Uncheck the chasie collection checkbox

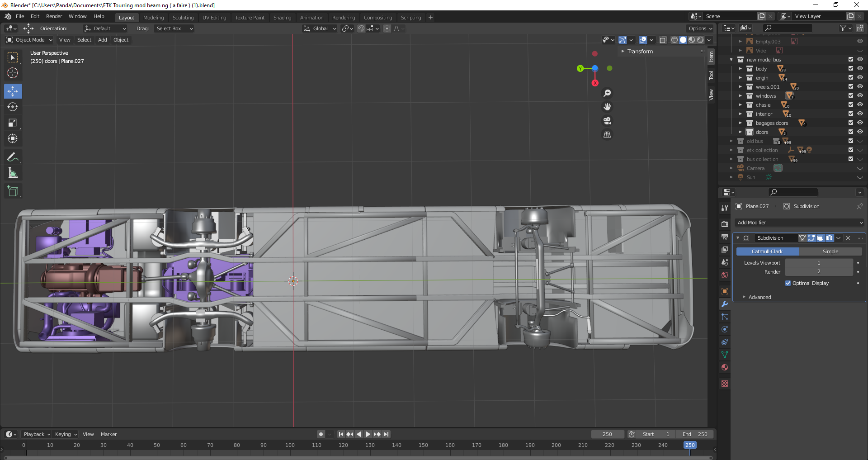851,105
